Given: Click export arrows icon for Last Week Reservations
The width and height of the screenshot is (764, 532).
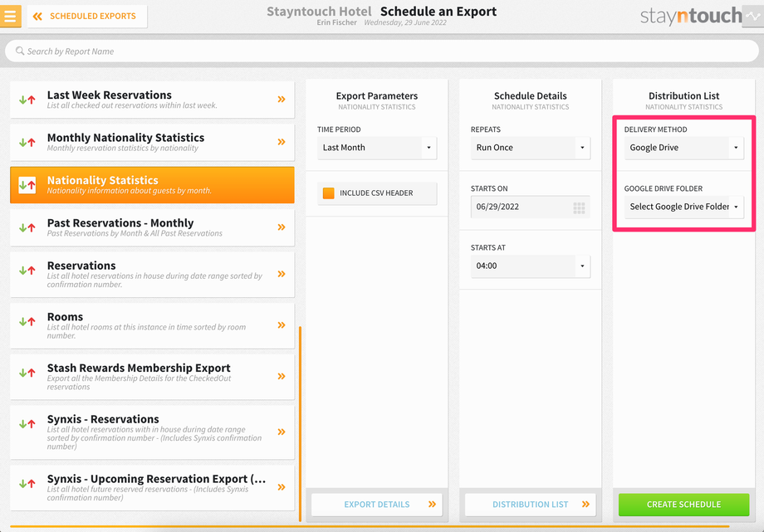Looking at the screenshot, I should (x=27, y=100).
